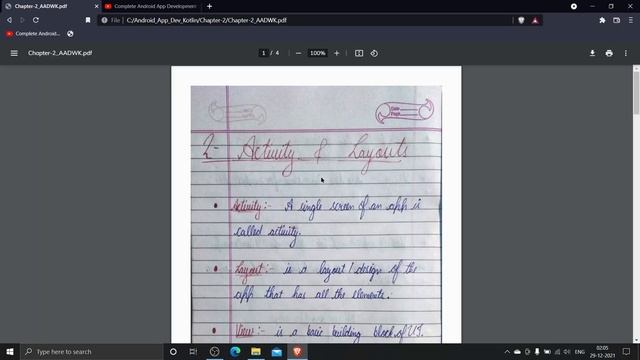Viewport: 640px width, 360px height.
Task: View site information for the file
Action: (104, 20)
